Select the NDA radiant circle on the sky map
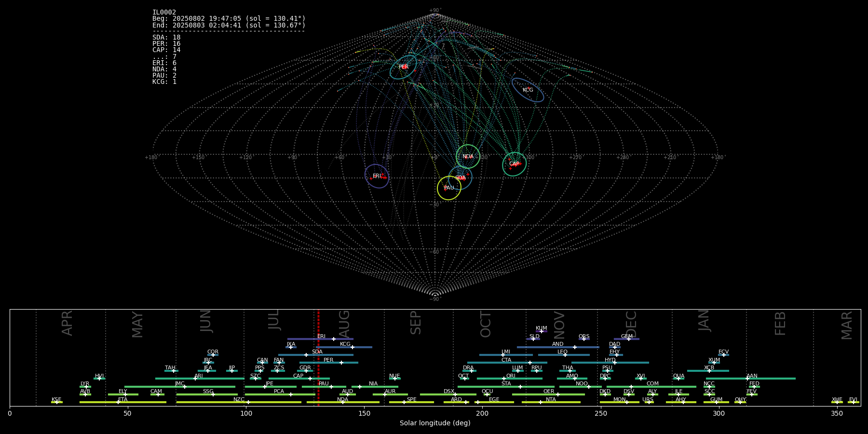 [468, 156]
